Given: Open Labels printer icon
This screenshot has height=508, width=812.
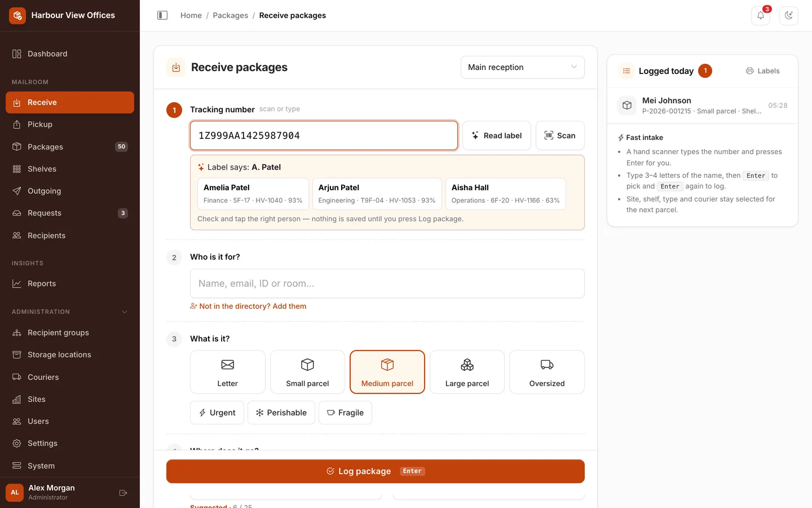Looking at the screenshot, I should pos(762,71).
